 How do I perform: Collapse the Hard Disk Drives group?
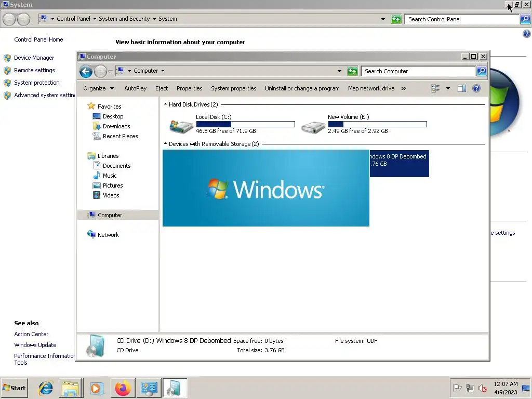[165, 104]
